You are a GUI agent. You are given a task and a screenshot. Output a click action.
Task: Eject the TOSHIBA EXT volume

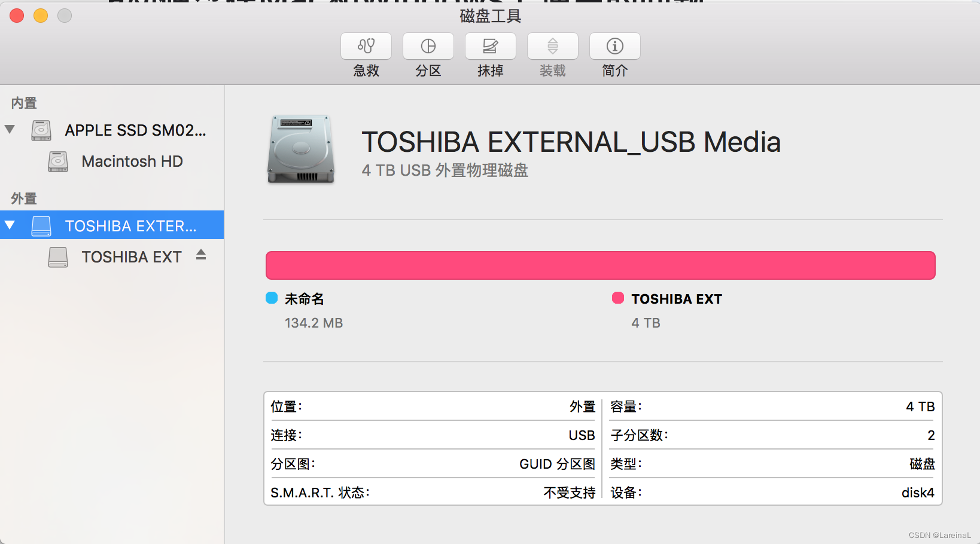201,255
